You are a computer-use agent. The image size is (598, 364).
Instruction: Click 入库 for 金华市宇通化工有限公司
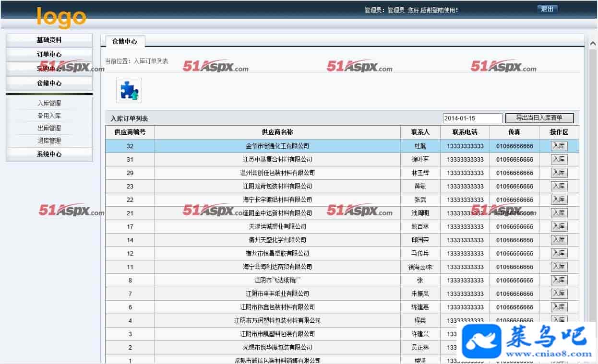(559, 146)
